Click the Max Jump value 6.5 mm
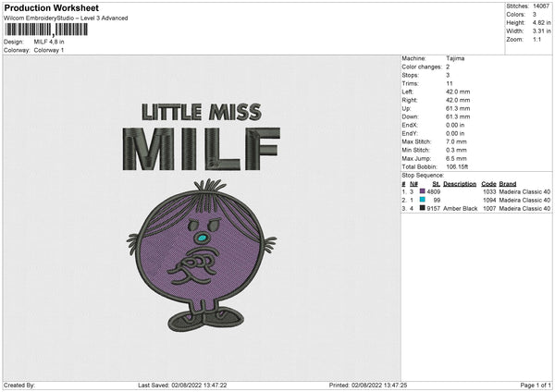The height and width of the screenshot is (392, 555). click(456, 158)
